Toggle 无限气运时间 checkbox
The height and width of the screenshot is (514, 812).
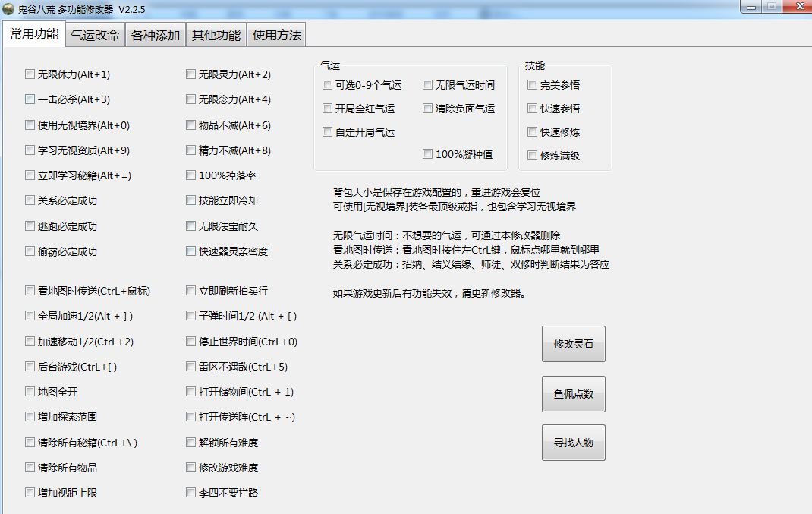pyautogui.click(x=428, y=84)
